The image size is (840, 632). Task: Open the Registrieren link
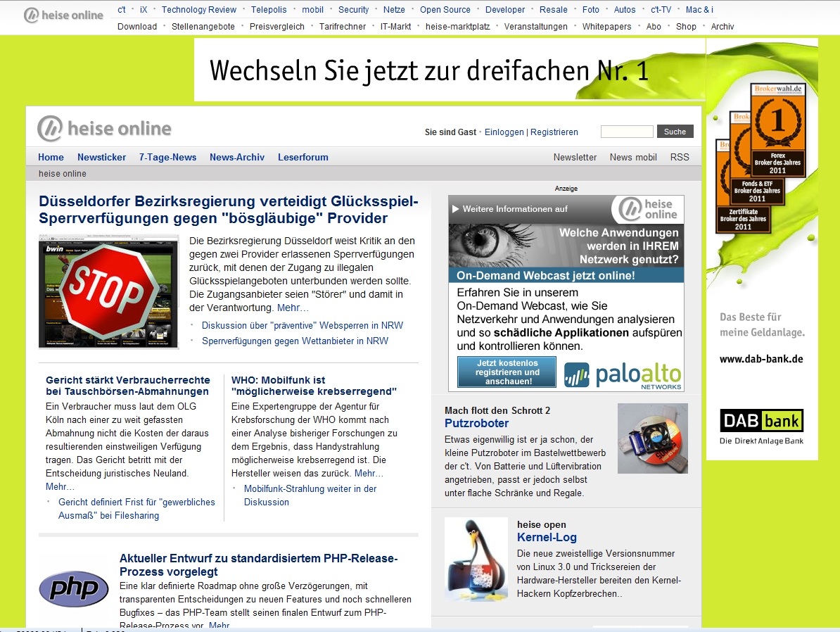(554, 132)
